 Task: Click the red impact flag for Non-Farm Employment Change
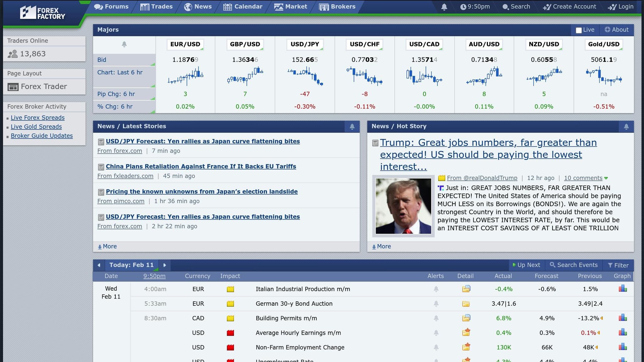(230, 348)
